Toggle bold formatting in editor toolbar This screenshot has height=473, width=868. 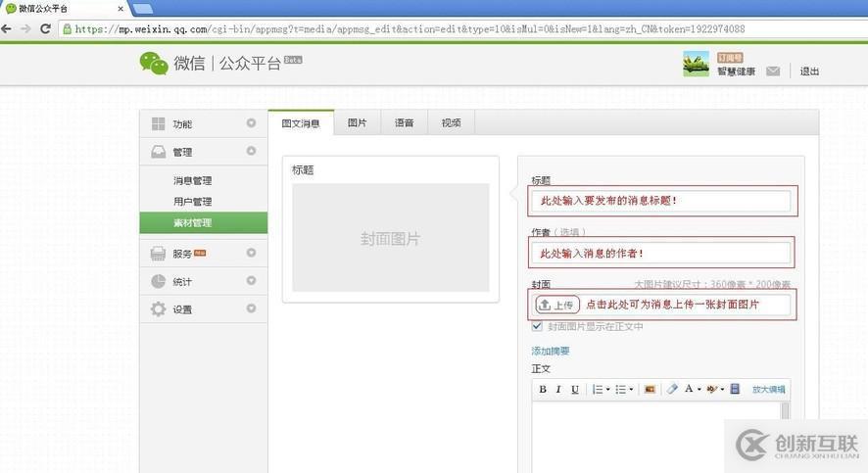(543, 390)
